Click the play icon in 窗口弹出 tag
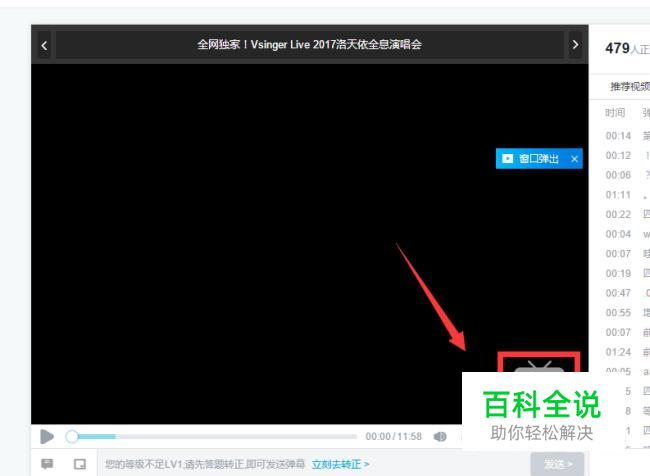The width and height of the screenshot is (650, 476). [x=507, y=158]
